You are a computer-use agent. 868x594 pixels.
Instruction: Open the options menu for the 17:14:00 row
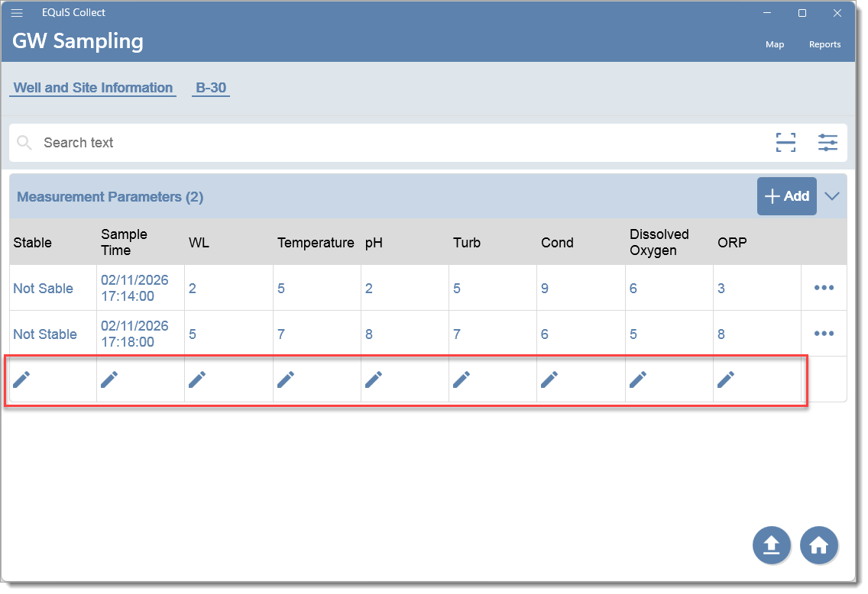click(x=824, y=288)
